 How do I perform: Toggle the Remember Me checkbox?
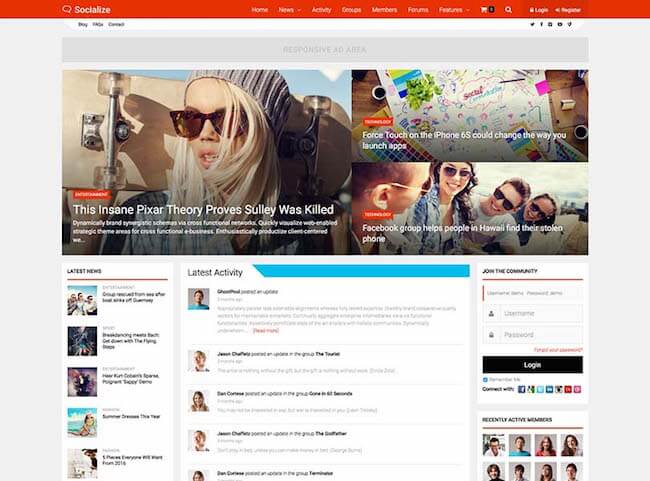pos(485,380)
